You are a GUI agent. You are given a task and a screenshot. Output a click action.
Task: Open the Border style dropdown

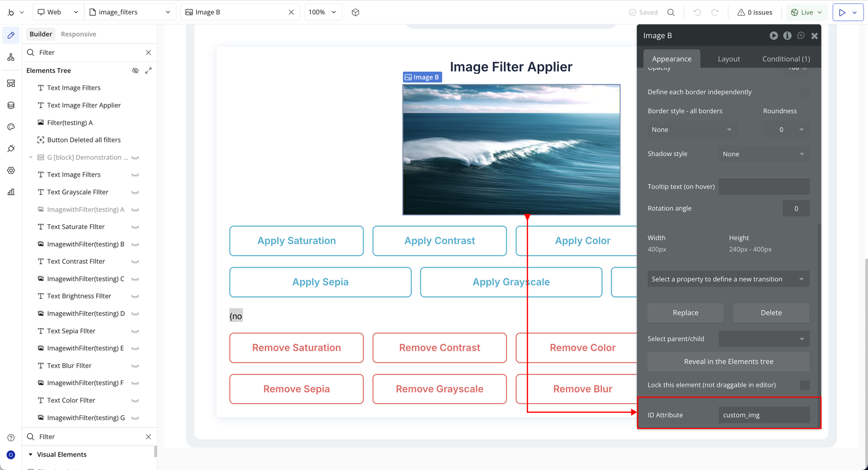[x=691, y=130]
